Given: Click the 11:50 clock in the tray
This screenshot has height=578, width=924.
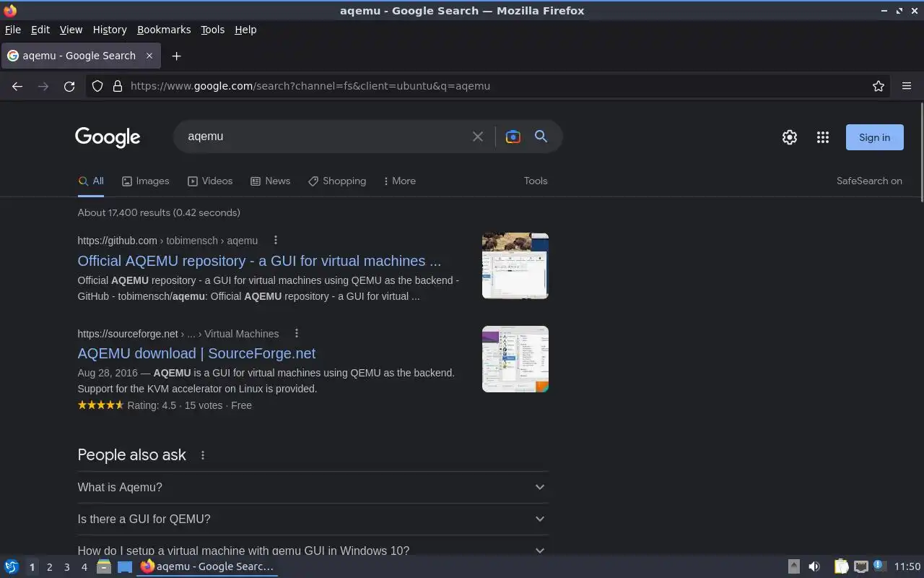Looking at the screenshot, I should click(x=907, y=567).
